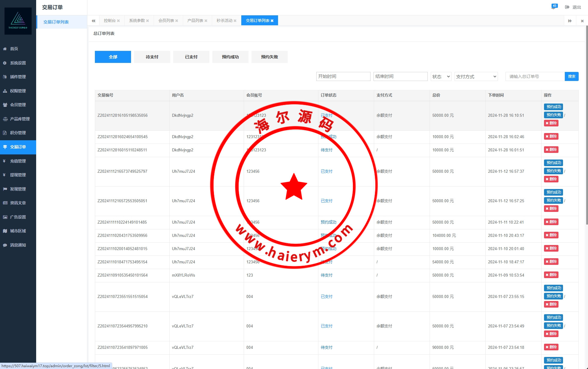Viewport: 588px width, 369px height.
Task: Delete the 104000.00 元 order
Action: click(x=551, y=235)
